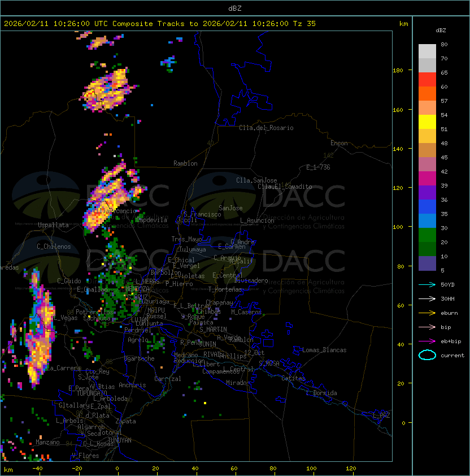Click the 'L_Dormida' map label
This screenshot has height=476, width=470.
[321, 393]
